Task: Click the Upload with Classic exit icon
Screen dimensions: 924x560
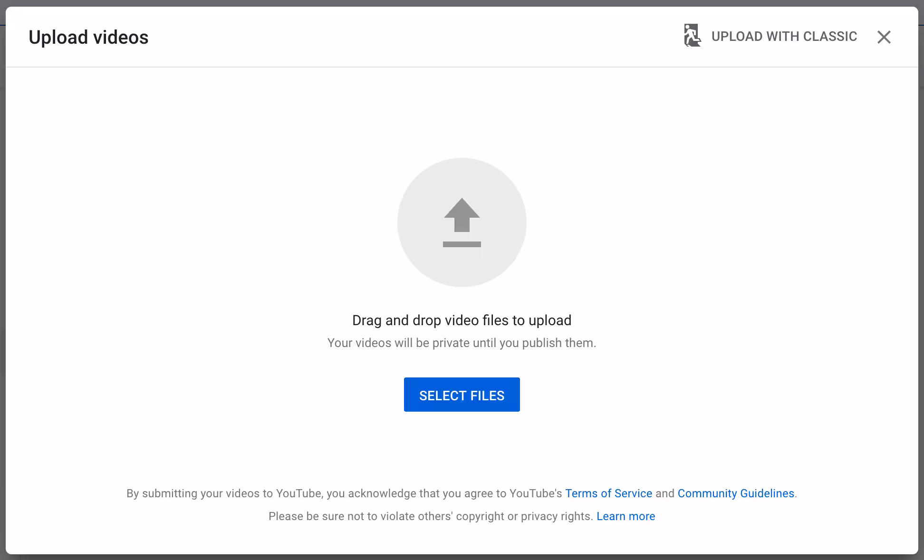Action: click(x=692, y=36)
